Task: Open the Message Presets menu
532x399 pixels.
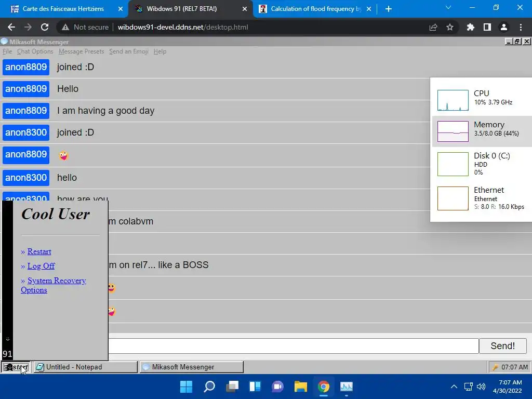Action: [81, 51]
